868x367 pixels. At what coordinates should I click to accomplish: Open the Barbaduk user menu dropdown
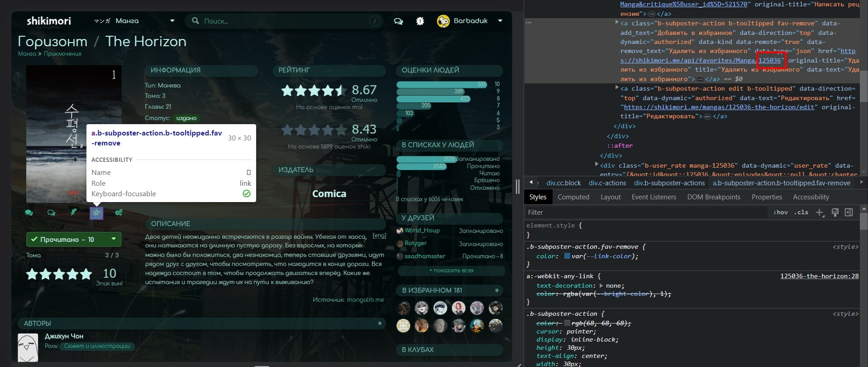tap(500, 21)
